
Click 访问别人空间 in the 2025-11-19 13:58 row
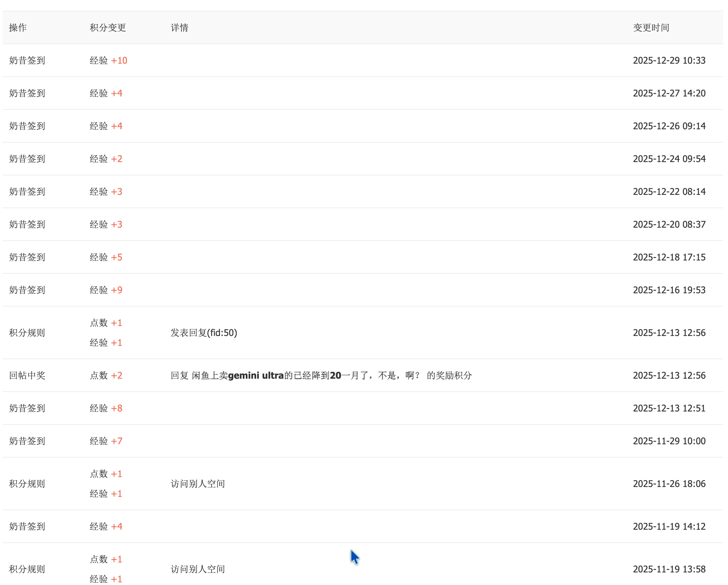(197, 569)
